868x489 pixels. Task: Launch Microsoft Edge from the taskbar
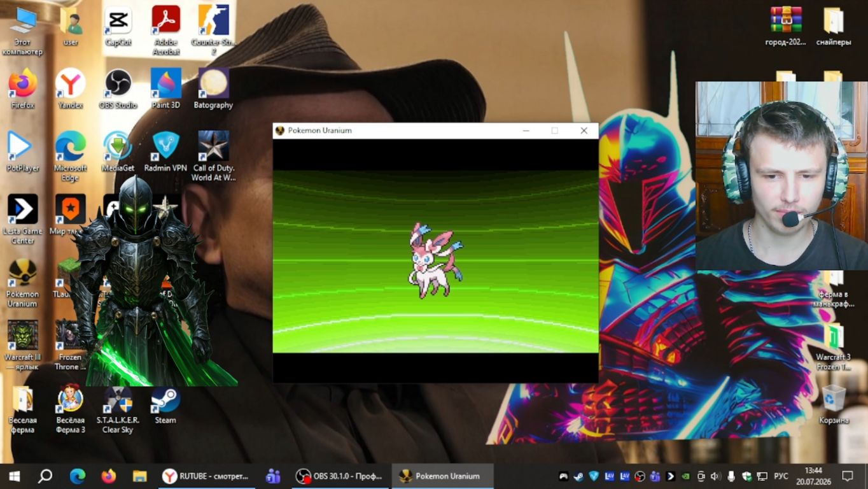pos(78,476)
